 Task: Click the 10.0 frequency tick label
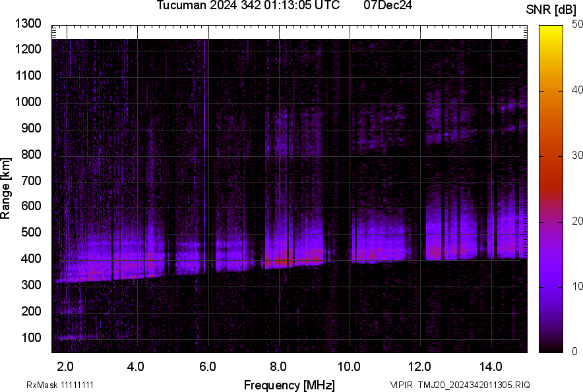coord(349,367)
